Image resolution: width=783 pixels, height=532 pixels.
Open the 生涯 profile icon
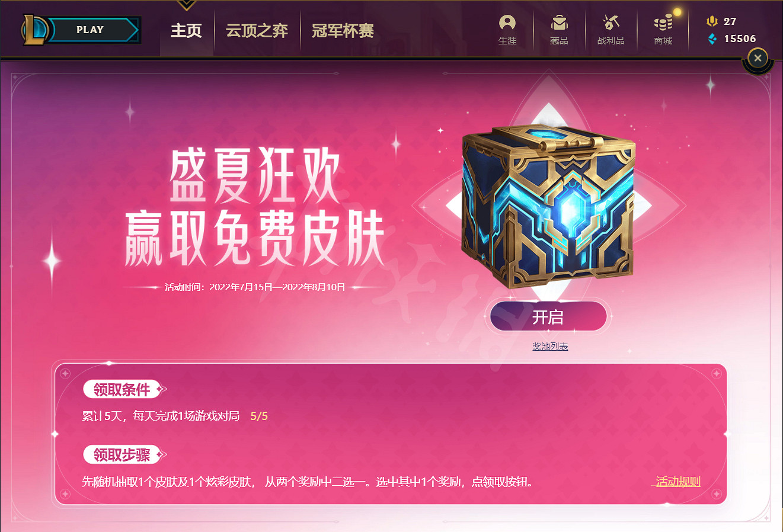[x=507, y=23]
